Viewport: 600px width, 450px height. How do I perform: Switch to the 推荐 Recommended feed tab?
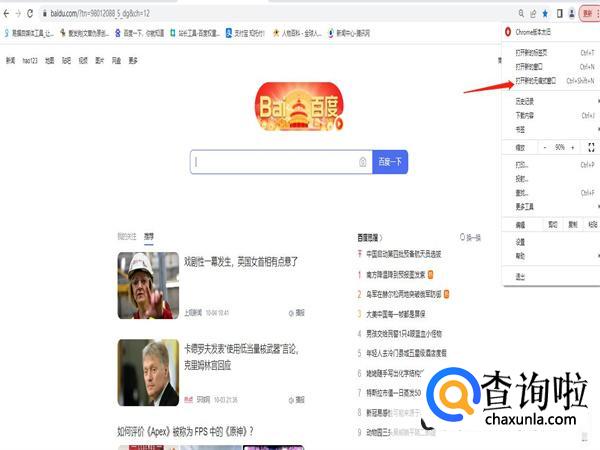[x=149, y=237]
